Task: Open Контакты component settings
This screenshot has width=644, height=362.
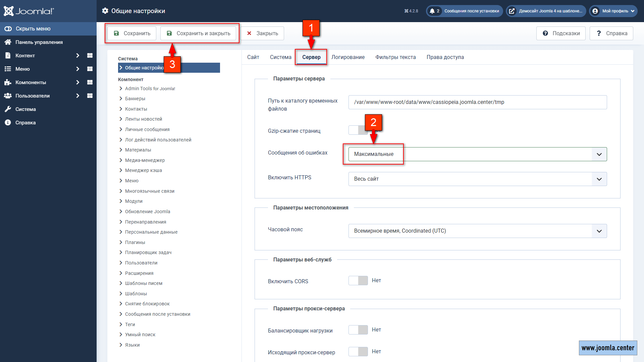Action: [136, 109]
